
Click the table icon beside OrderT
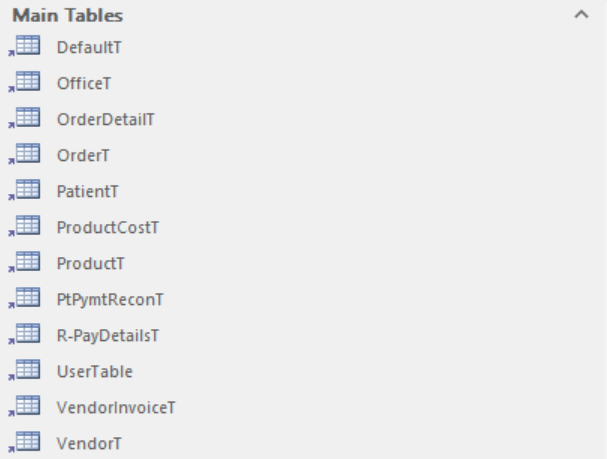point(27,154)
